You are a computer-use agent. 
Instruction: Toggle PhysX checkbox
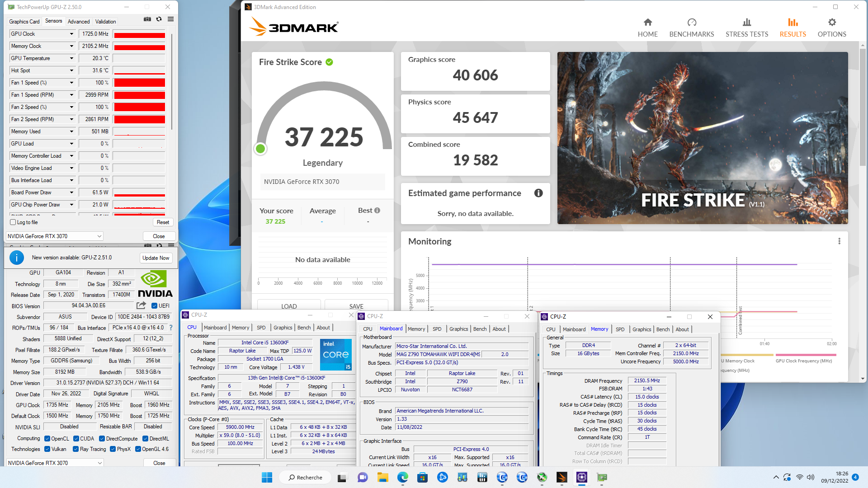(113, 449)
